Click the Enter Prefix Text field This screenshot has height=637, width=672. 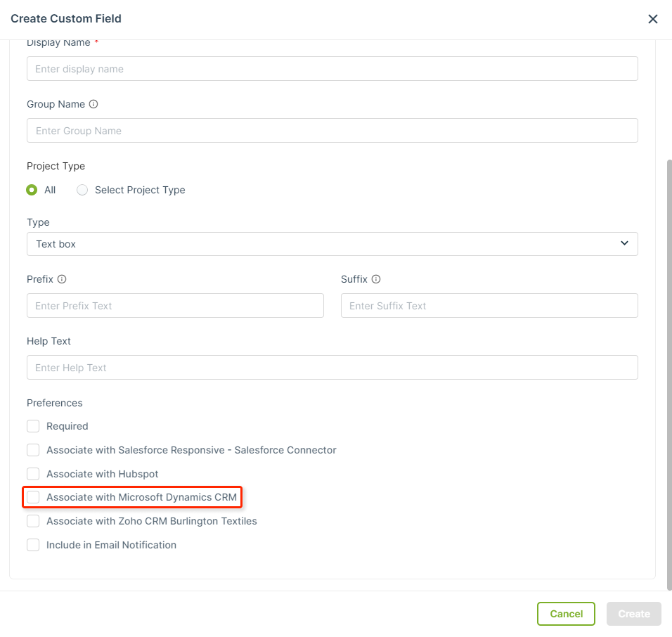tap(175, 305)
